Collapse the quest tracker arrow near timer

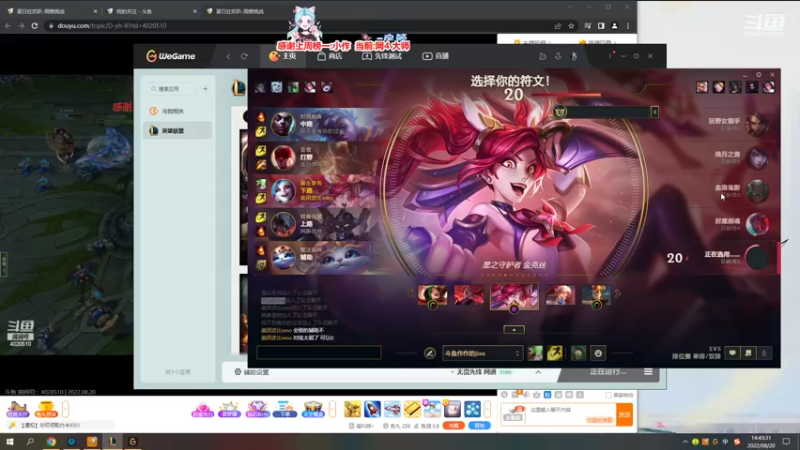[655, 112]
